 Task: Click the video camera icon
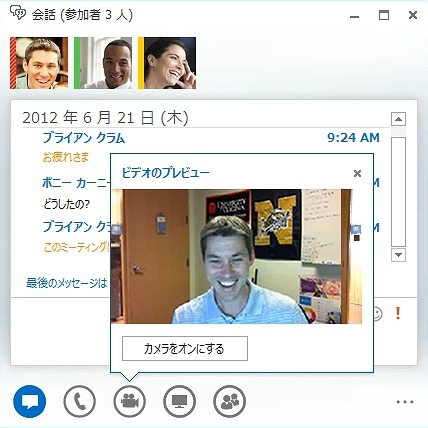tap(130, 401)
